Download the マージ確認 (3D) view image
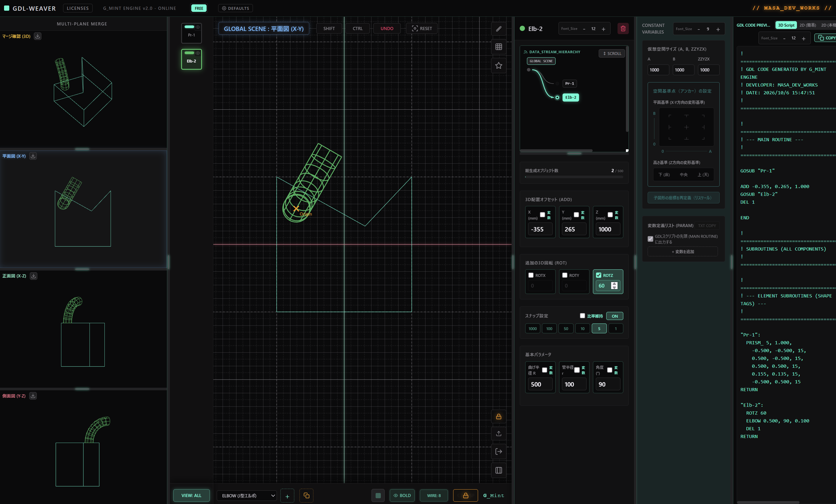The image size is (836, 504). coord(38,36)
